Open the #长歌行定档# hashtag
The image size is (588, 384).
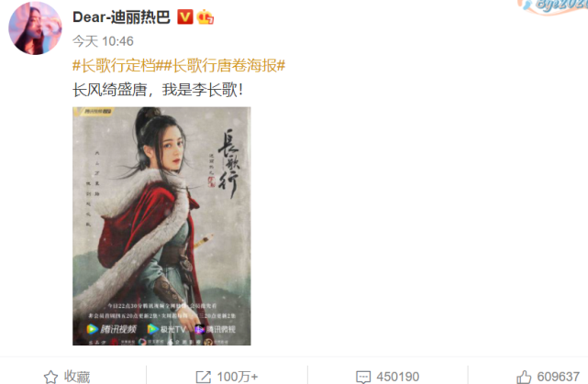click(117, 66)
